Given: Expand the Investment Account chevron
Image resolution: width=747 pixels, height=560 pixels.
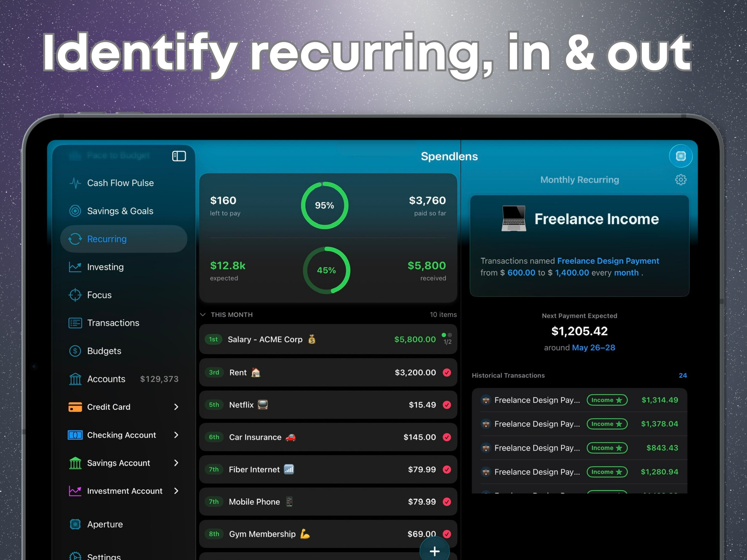Looking at the screenshot, I should [176, 491].
